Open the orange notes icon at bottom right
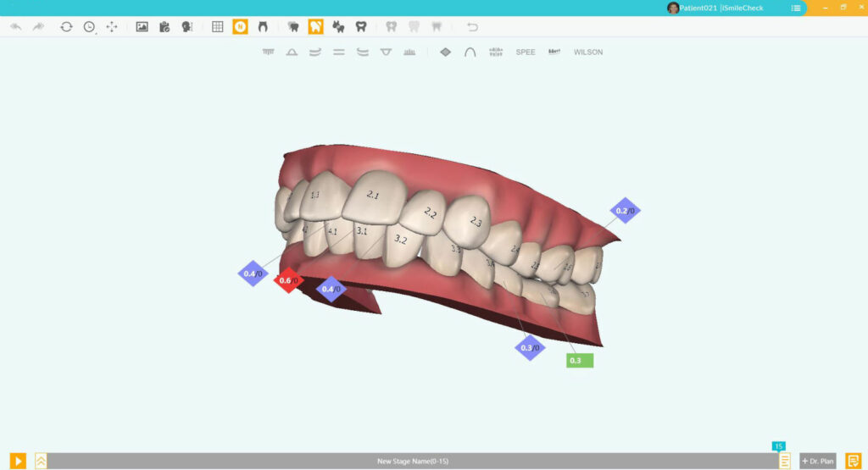 853,461
